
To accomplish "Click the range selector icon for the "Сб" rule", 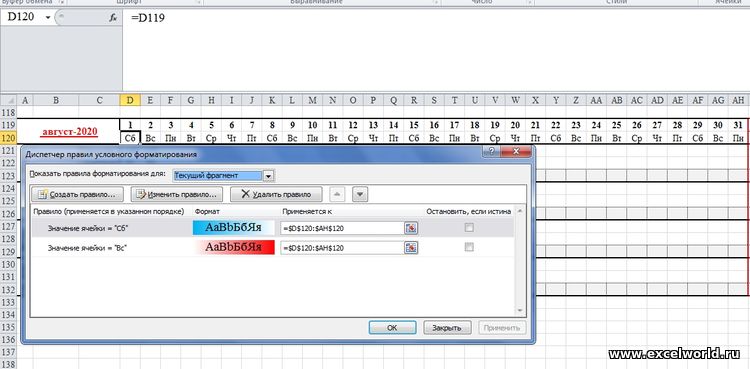I will 411,228.
